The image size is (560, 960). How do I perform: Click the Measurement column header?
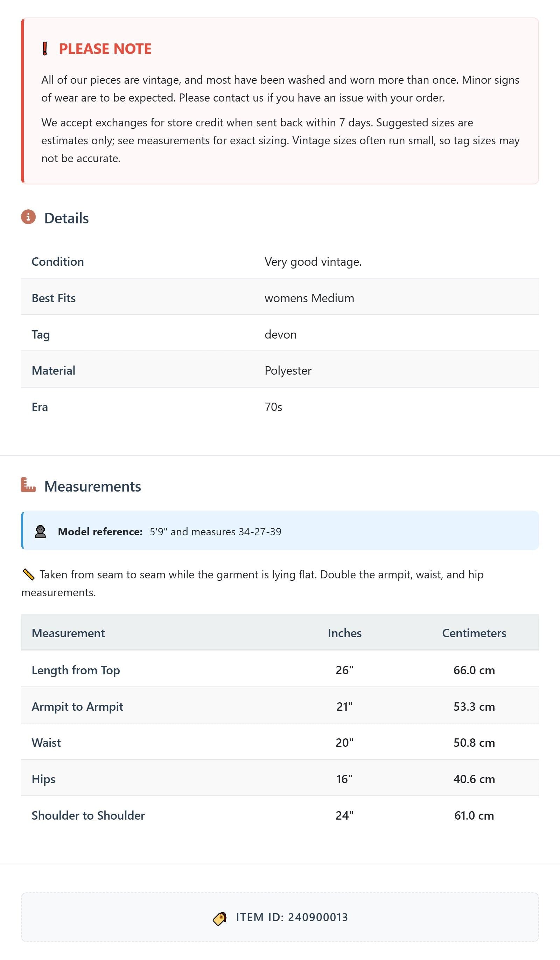click(68, 633)
